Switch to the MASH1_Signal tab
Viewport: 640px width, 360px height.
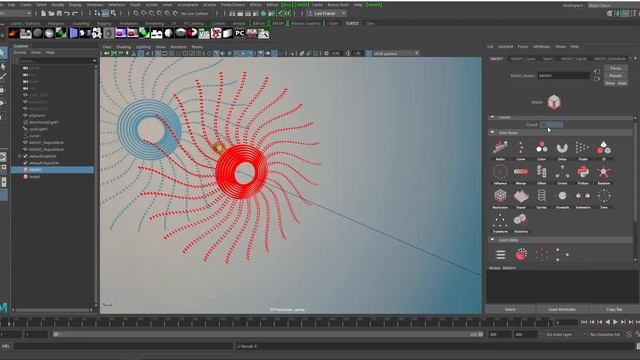pyautogui.click(x=573, y=59)
